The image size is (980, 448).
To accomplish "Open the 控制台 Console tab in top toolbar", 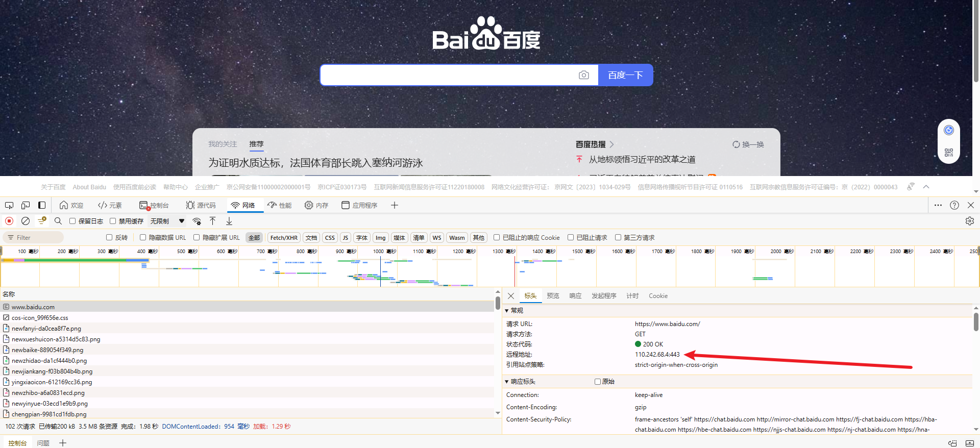I will [154, 205].
